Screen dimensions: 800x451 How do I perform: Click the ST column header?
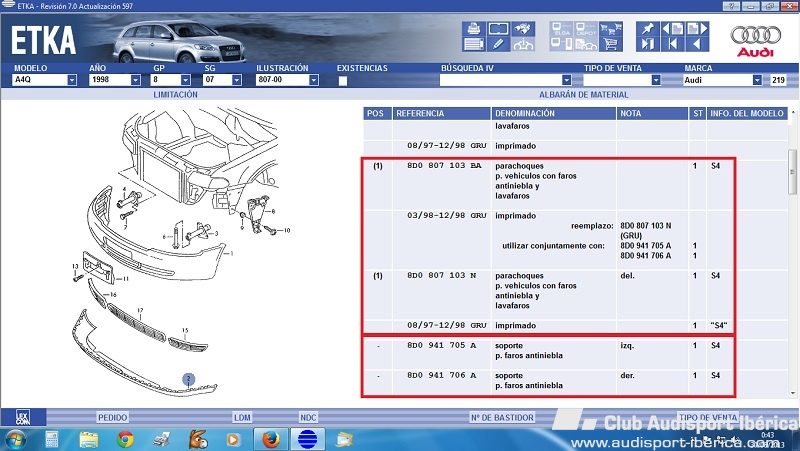click(x=697, y=113)
